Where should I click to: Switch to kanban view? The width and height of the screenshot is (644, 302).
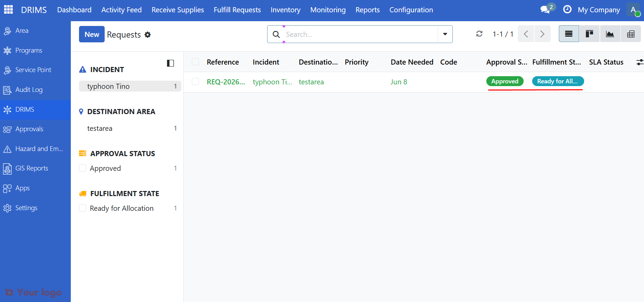[589, 34]
